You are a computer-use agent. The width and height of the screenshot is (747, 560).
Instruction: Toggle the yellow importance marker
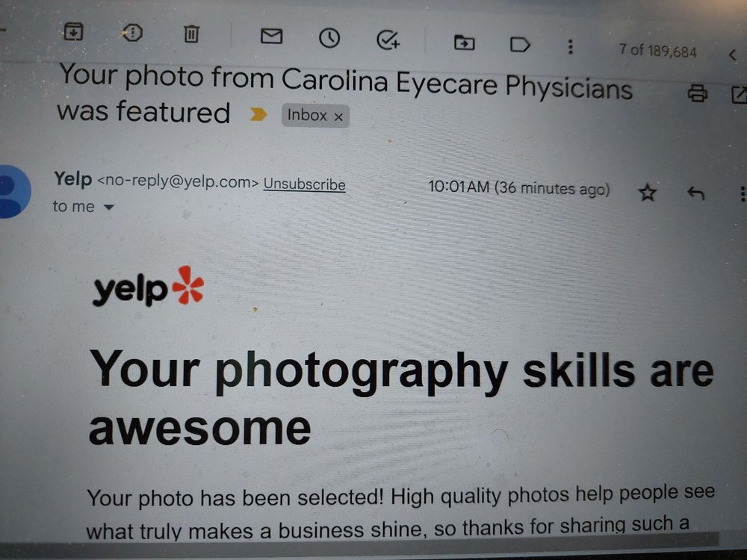pos(258,114)
